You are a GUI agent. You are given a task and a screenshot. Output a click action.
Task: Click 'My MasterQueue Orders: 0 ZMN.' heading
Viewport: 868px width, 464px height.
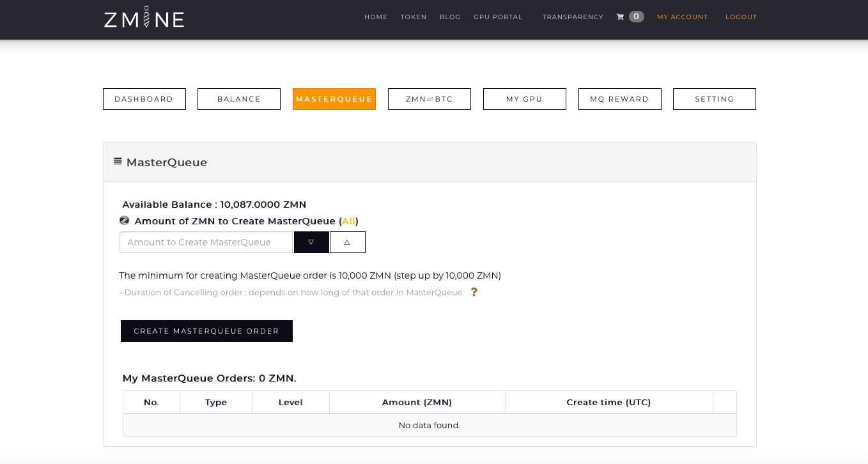coord(210,378)
